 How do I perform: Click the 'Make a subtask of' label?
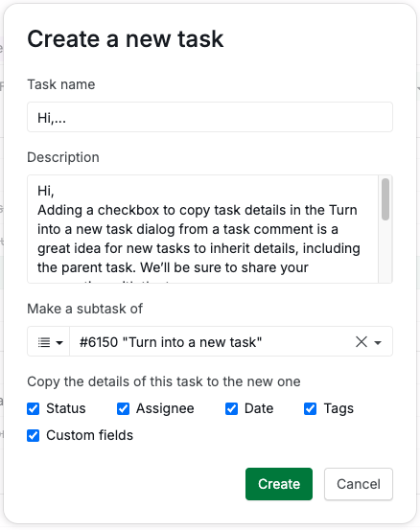[x=85, y=309]
